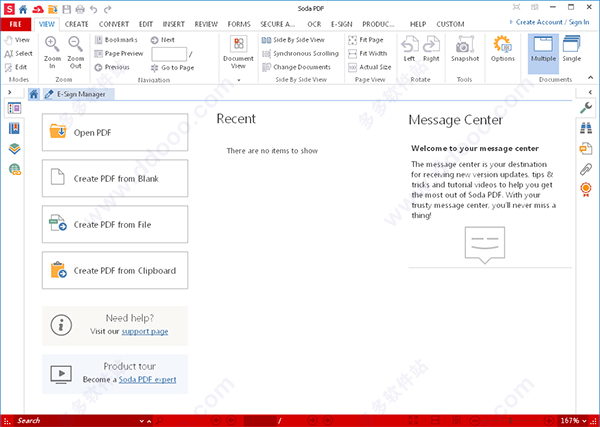Switch to the CREATE tab
600x427 pixels.
77,24
